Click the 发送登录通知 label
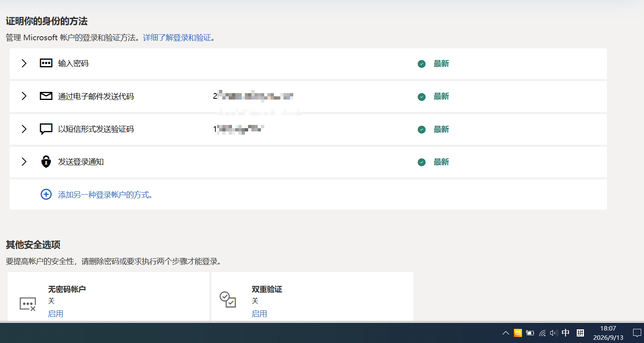The image size is (644, 343). click(81, 162)
